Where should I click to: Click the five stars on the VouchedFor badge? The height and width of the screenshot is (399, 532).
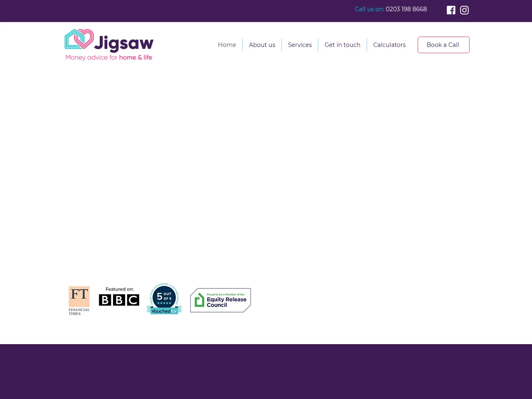164,303
